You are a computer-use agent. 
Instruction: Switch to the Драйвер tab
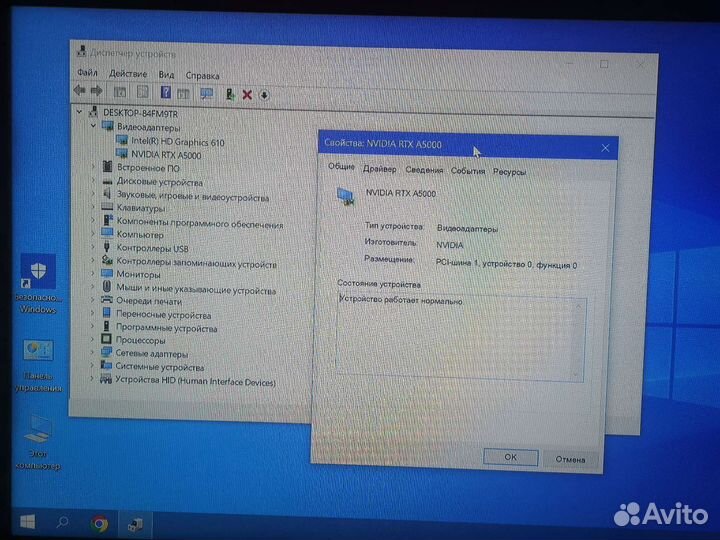380,169
